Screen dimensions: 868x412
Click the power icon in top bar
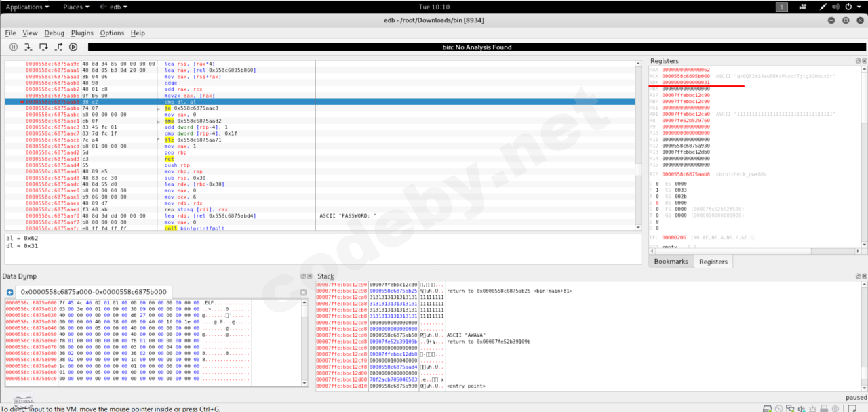(x=847, y=7)
